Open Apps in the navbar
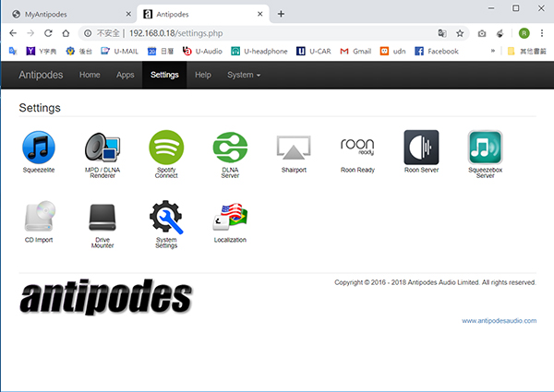554x392 pixels. click(x=125, y=75)
